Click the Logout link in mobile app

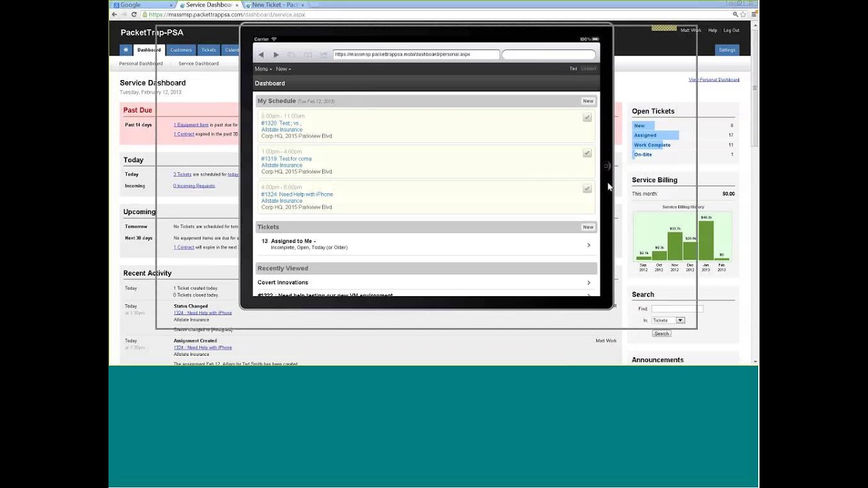point(589,69)
